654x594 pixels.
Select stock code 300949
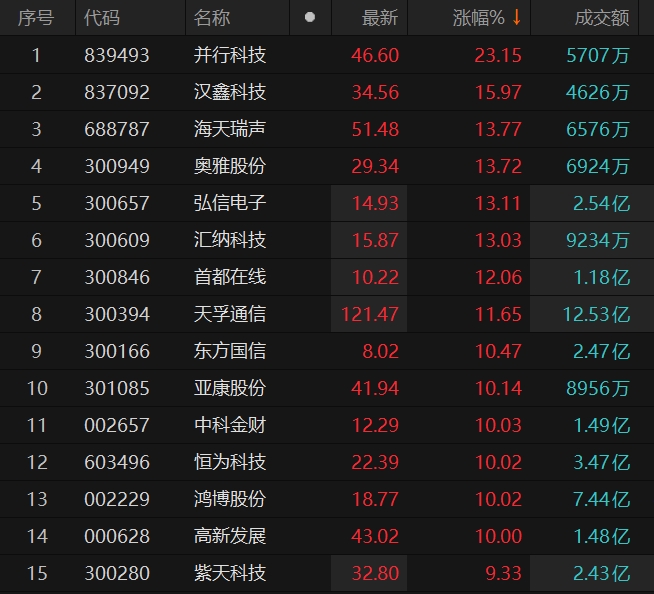click(x=117, y=166)
